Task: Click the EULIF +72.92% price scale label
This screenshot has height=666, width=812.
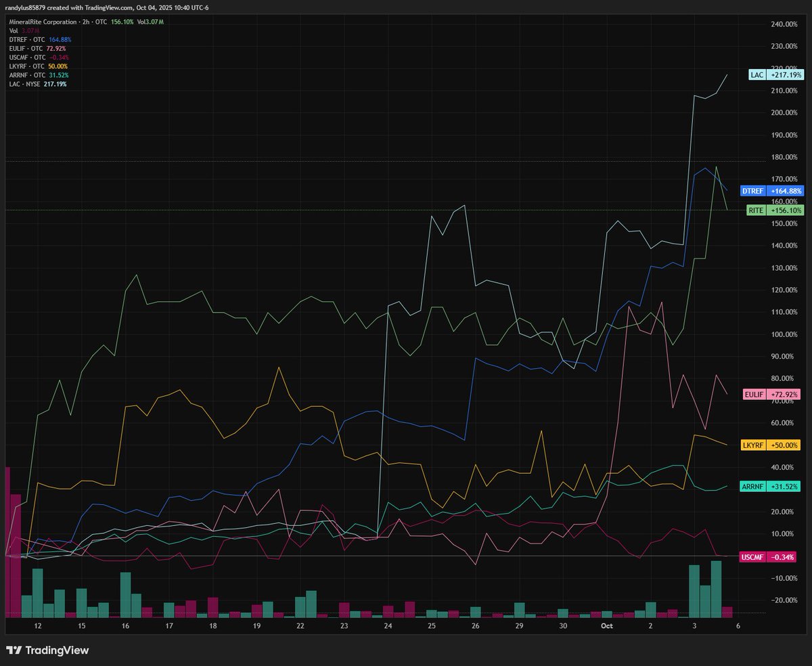Action: (773, 394)
